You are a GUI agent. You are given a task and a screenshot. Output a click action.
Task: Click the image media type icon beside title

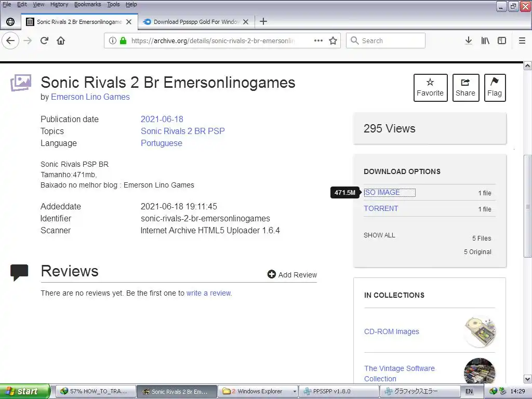click(21, 83)
